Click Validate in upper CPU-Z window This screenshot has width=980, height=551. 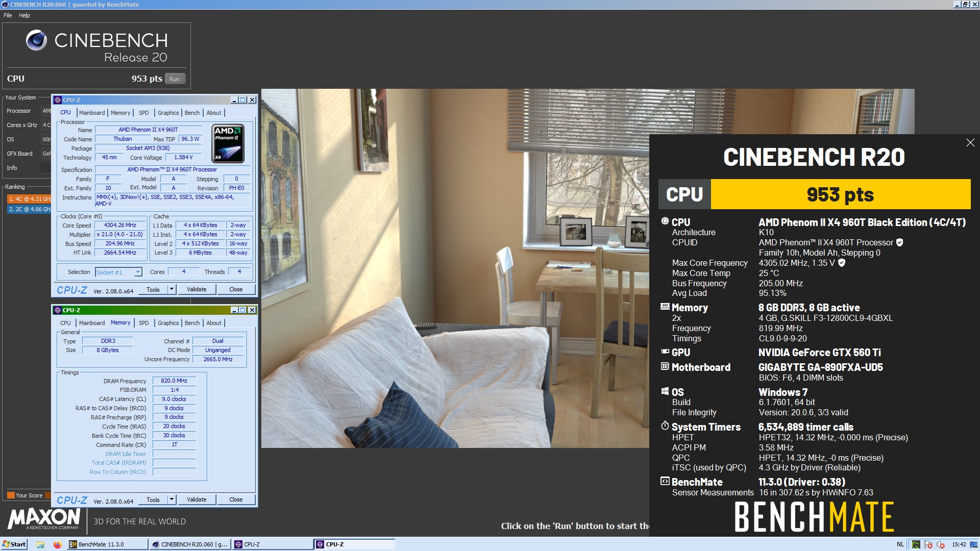coord(197,289)
